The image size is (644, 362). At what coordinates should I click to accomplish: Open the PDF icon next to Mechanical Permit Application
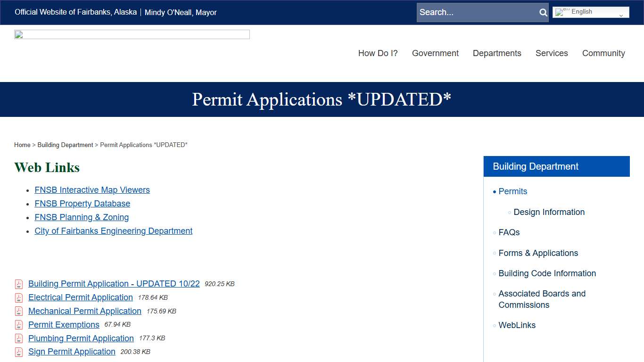[x=18, y=311]
